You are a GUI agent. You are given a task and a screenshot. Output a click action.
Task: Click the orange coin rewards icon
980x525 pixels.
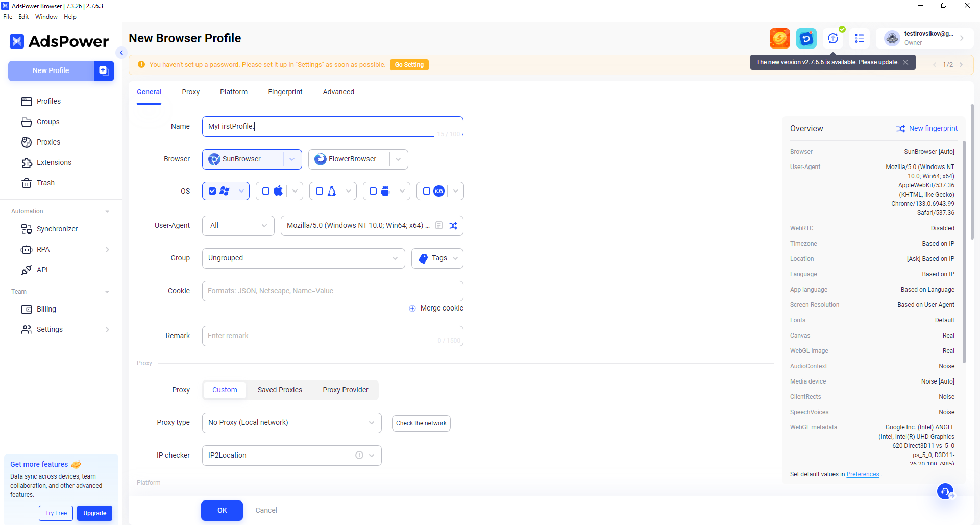coord(779,38)
